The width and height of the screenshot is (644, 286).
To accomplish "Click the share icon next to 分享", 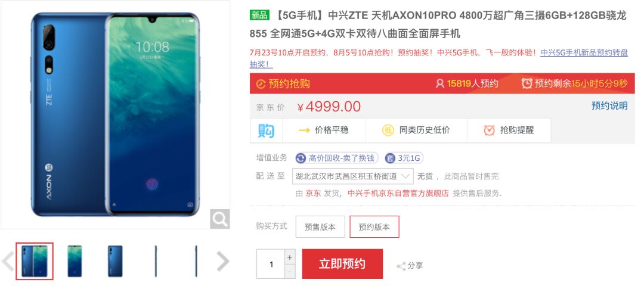I will pos(401,266).
